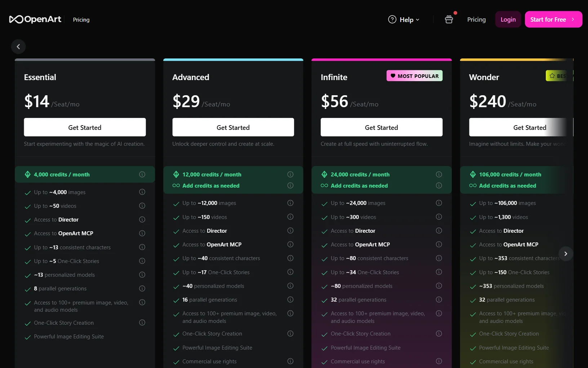This screenshot has width=588, height=368.
Task: Click Get Started on Wonder plan
Action: click(521, 127)
